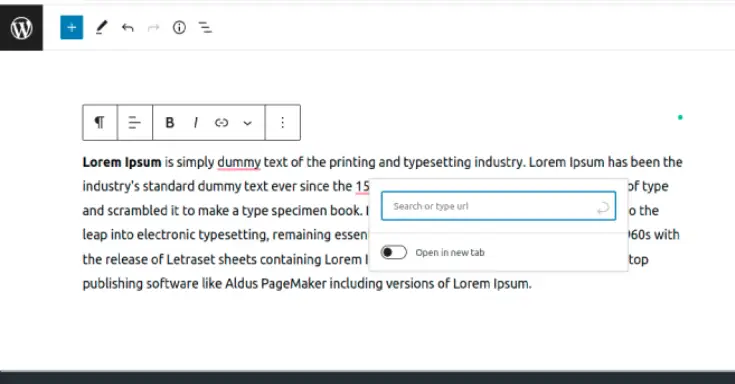
Task: Undo the last change
Action: point(128,28)
